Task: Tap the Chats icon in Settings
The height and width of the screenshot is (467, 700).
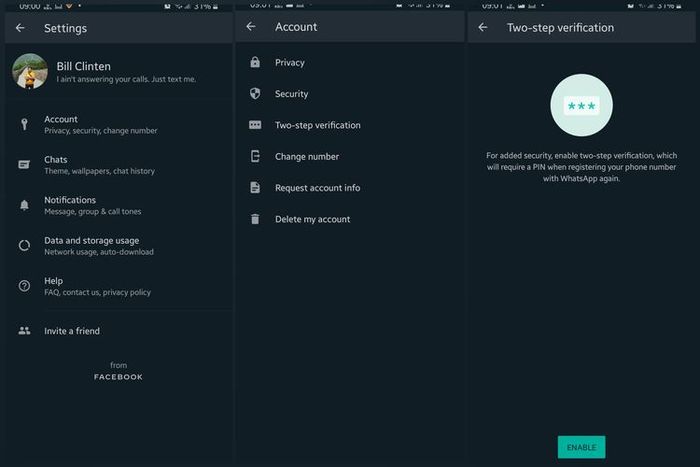Action: coord(24,165)
